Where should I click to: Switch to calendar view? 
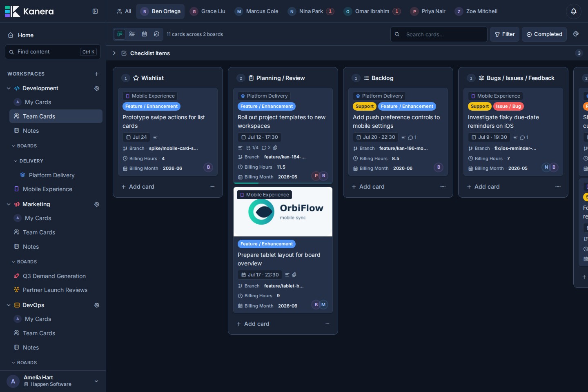tap(144, 34)
